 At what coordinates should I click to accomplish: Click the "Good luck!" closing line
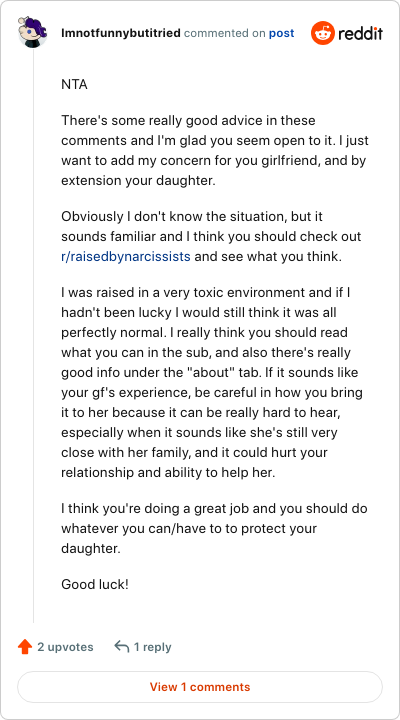click(x=95, y=585)
